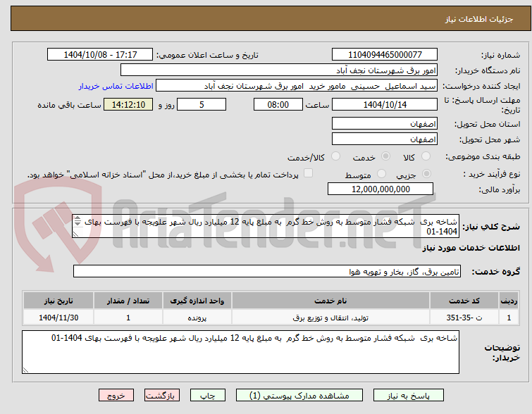This screenshot has width=532, height=414.
Task: Click the ردیف column header
Action: (x=509, y=301)
